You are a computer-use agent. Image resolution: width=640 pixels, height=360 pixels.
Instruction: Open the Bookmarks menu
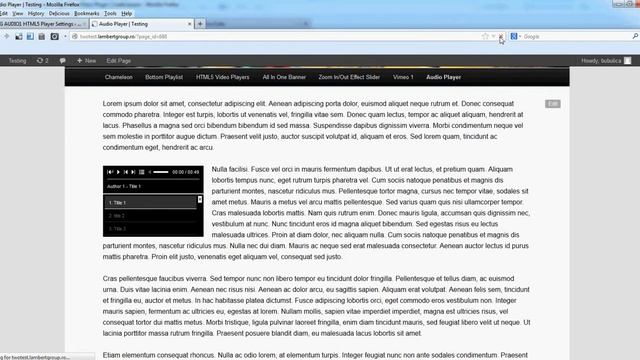(87, 13)
